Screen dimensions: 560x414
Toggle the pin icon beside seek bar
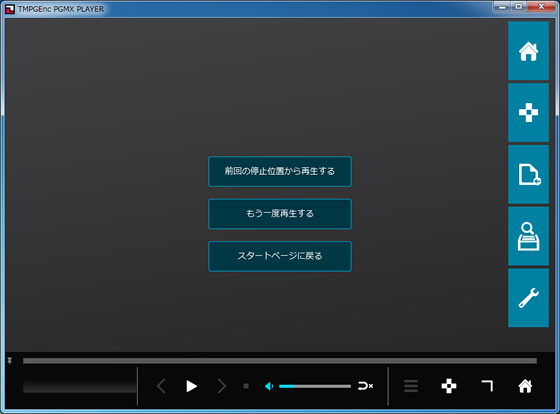(x=10, y=361)
